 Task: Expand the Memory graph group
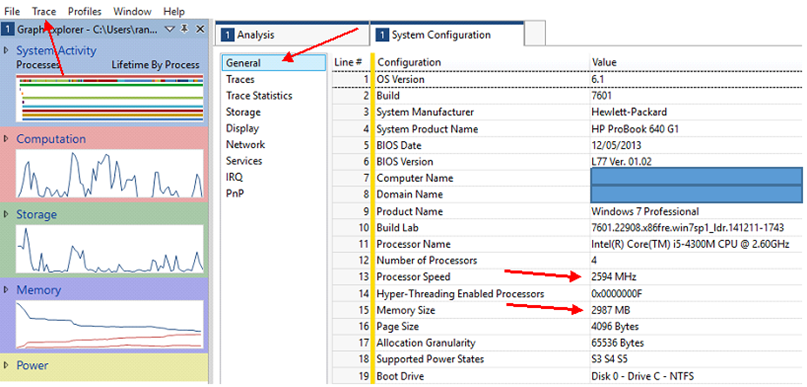coord(6,290)
